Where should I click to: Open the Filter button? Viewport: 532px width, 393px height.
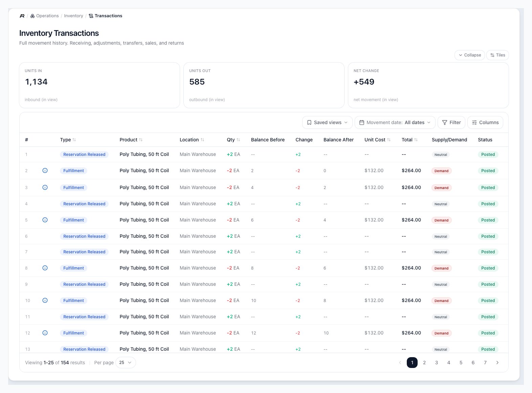tap(451, 122)
